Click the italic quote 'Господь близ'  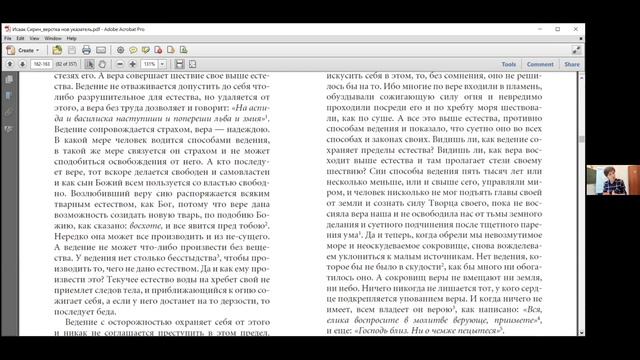(x=381, y=331)
